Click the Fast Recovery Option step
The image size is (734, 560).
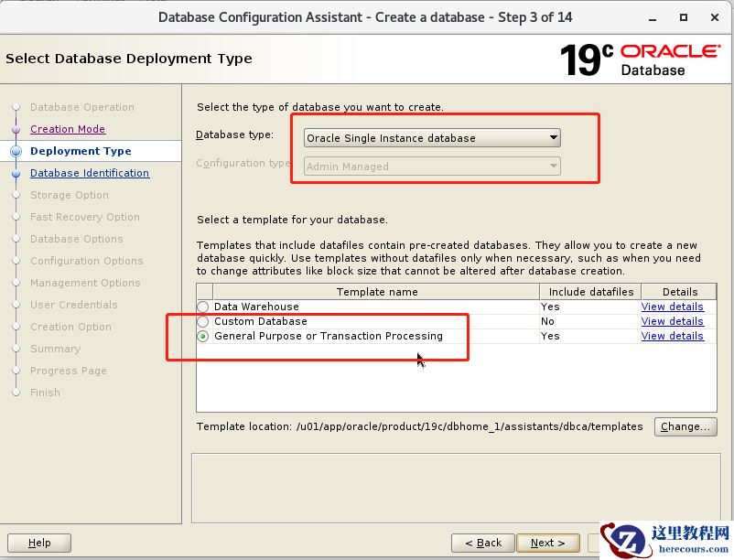(x=85, y=217)
